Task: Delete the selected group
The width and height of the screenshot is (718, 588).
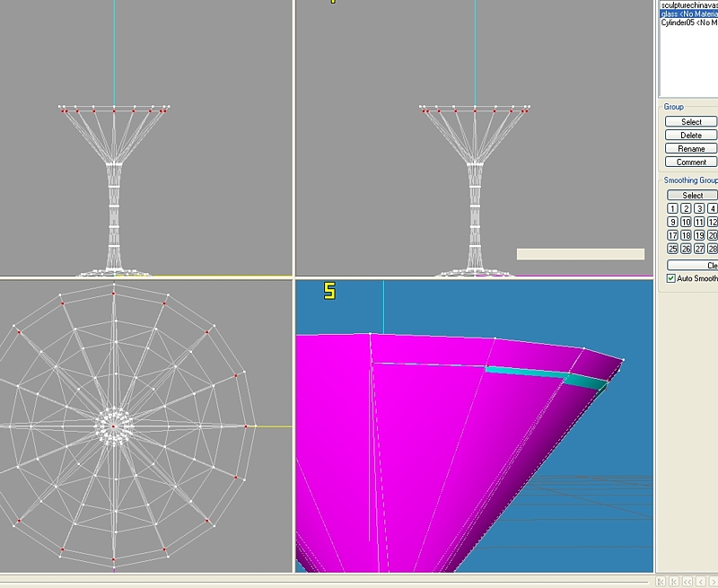Action: (x=691, y=135)
